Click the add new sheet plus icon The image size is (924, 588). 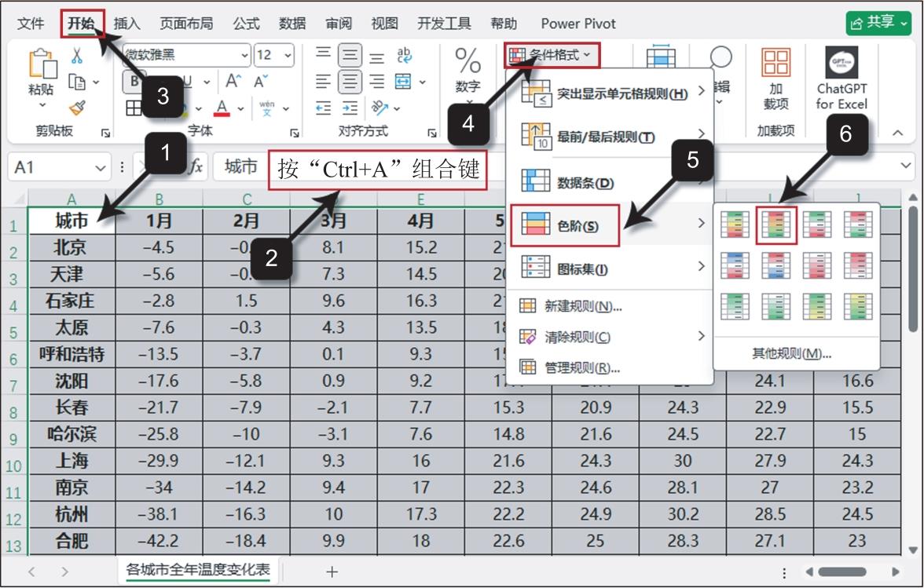pos(332,572)
